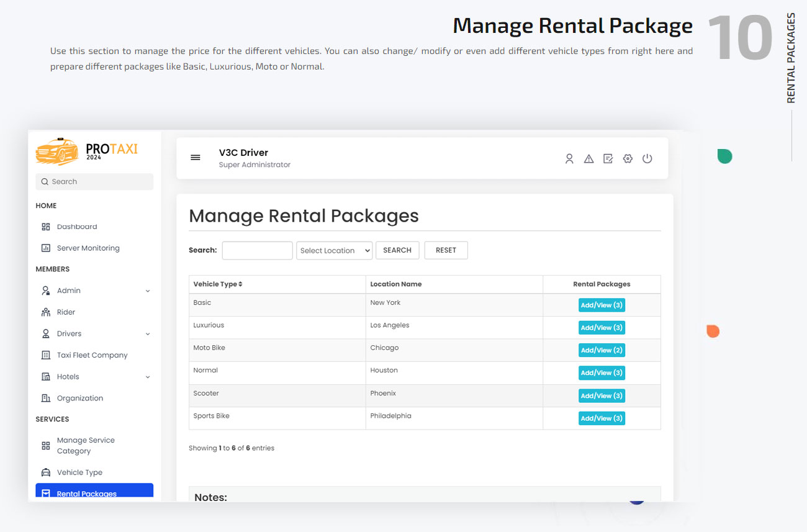The height and width of the screenshot is (532, 807).
Task: Click Add/View (3) for Normal
Action: pyautogui.click(x=602, y=373)
